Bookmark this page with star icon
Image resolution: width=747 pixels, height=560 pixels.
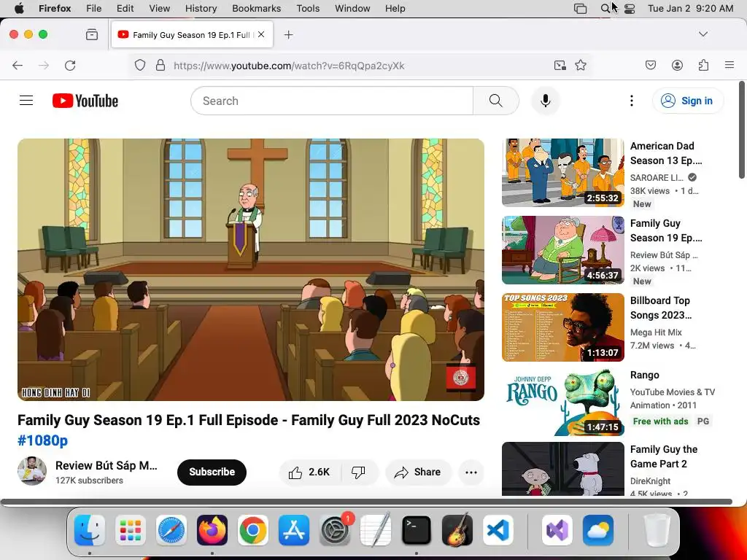580,65
